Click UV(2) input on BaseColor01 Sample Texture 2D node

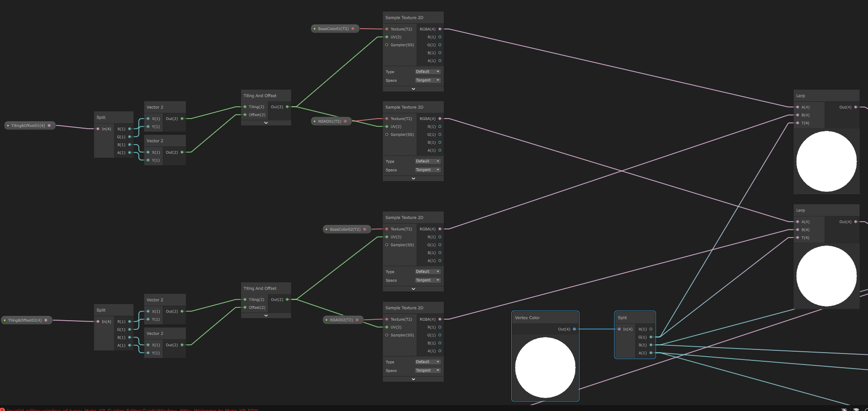point(387,37)
